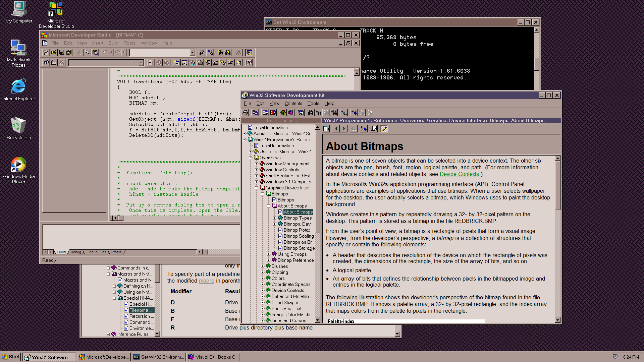Click the binoculars Search icon in SDK toolbar
Image resolution: width=644 pixels, height=362 pixels.
click(x=310, y=113)
